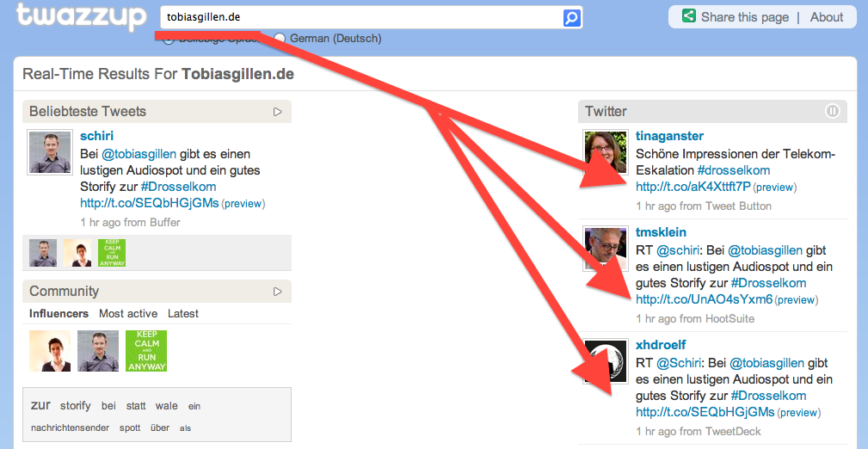Switch to Most active tab
The image size is (868, 449).
tap(128, 313)
